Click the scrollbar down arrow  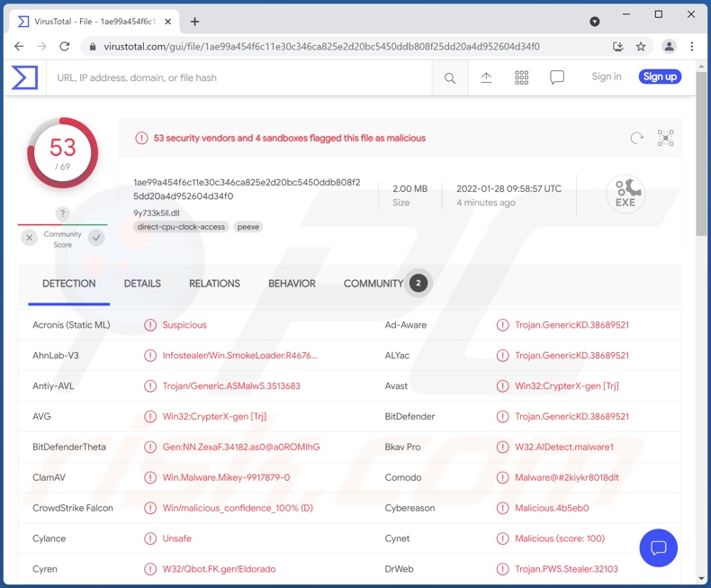pyautogui.click(x=701, y=579)
